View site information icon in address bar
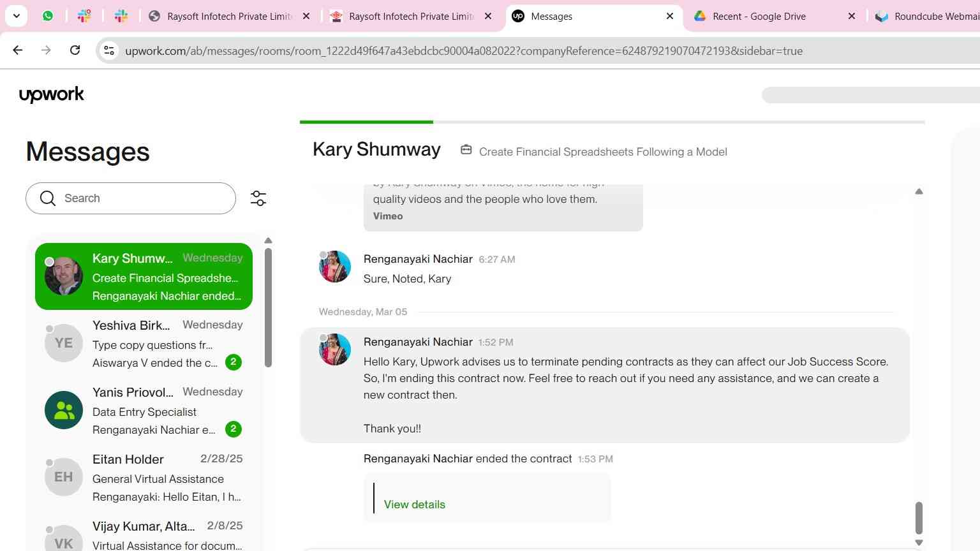 109,50
